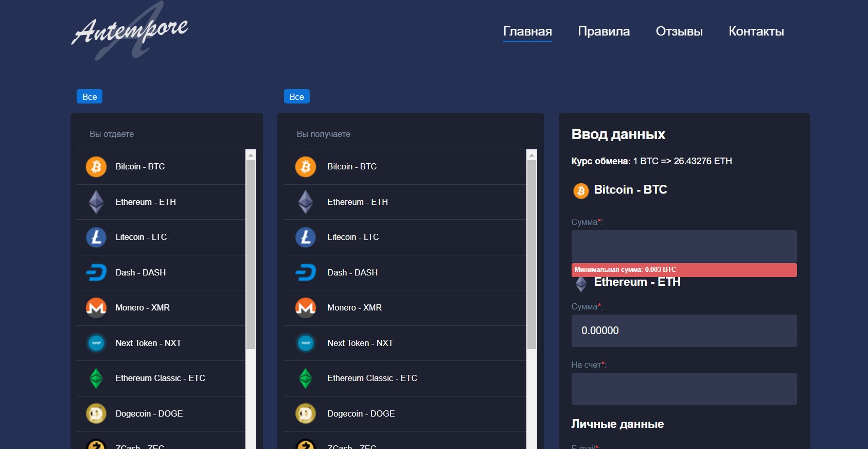Image resolution: width=868 pixels, height=449 pixels.
Task: Open the Правила page
Action: 604,31
